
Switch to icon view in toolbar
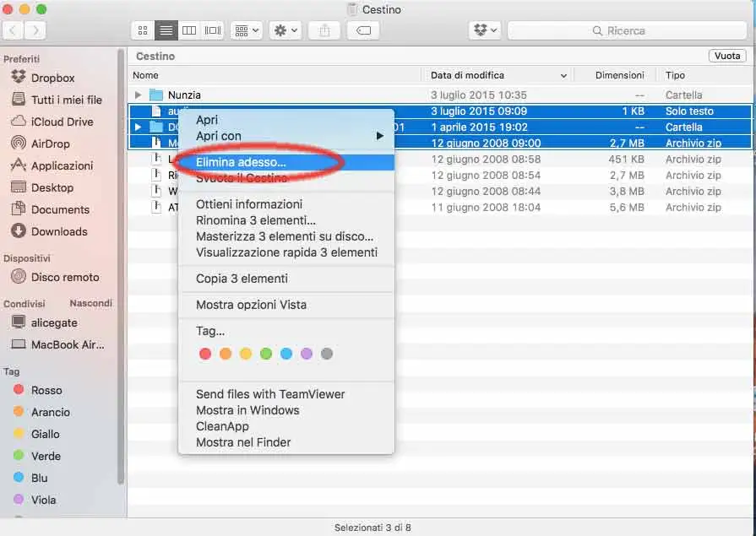(x=143, y=31)
